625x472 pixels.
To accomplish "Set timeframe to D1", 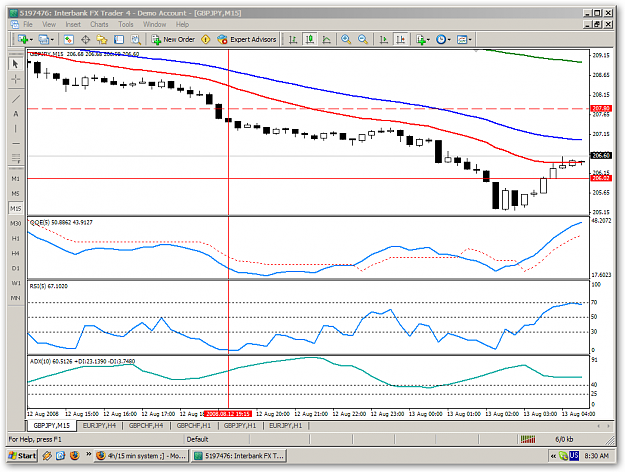I will (16, 268).
